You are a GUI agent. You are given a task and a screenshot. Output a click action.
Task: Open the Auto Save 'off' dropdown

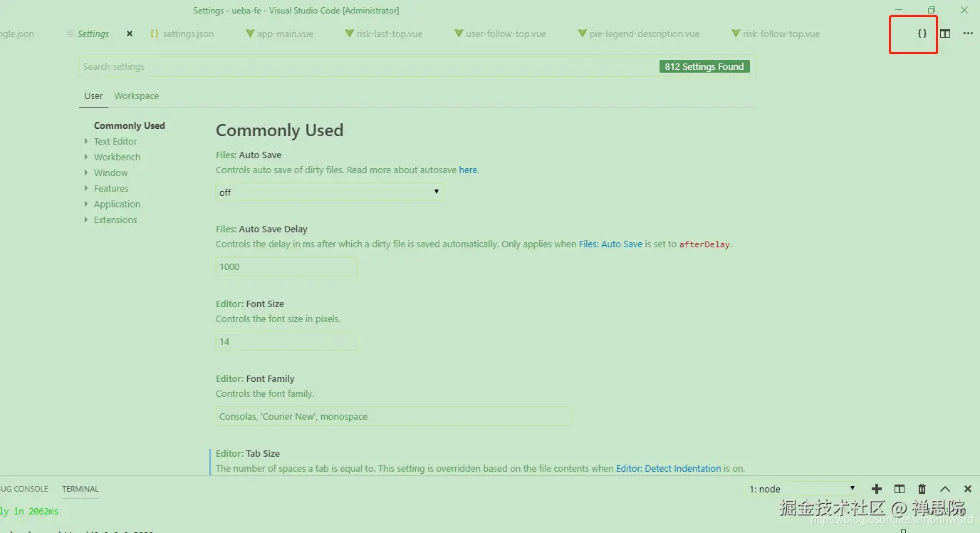(329, 192)
